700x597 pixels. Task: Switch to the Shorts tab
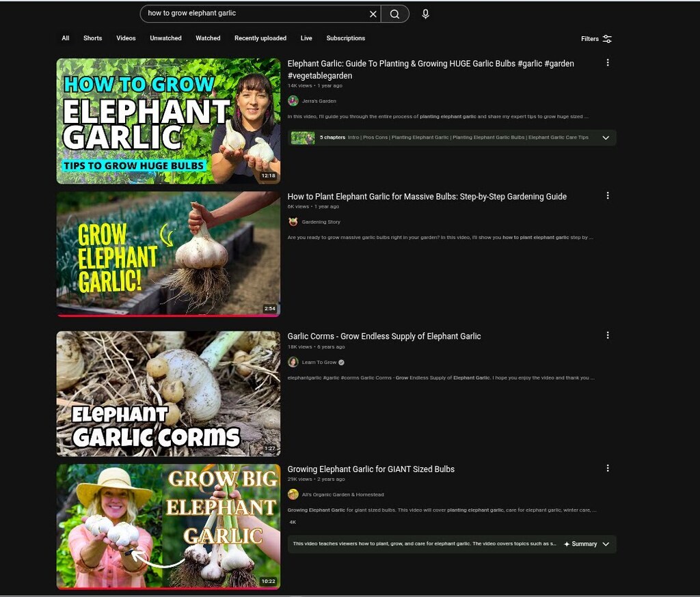[92, 38]
